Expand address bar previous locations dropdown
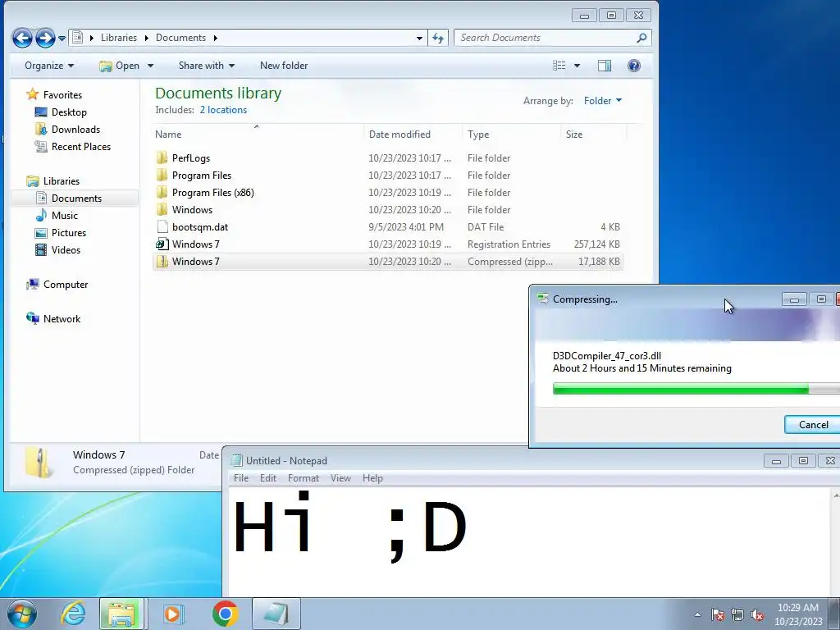The image size is (840, 630). coord(419,38)
